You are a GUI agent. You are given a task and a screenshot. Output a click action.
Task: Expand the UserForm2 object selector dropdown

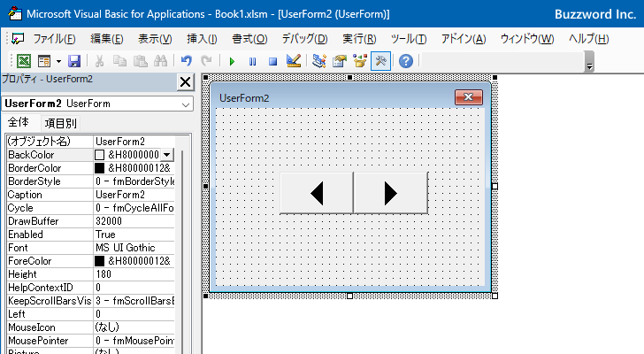pos(186,104)
